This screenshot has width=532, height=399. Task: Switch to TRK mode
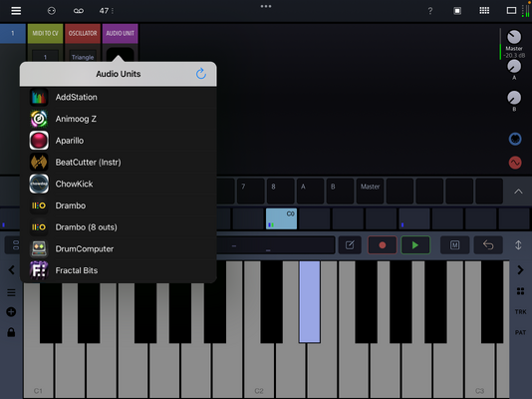(520, 312)
